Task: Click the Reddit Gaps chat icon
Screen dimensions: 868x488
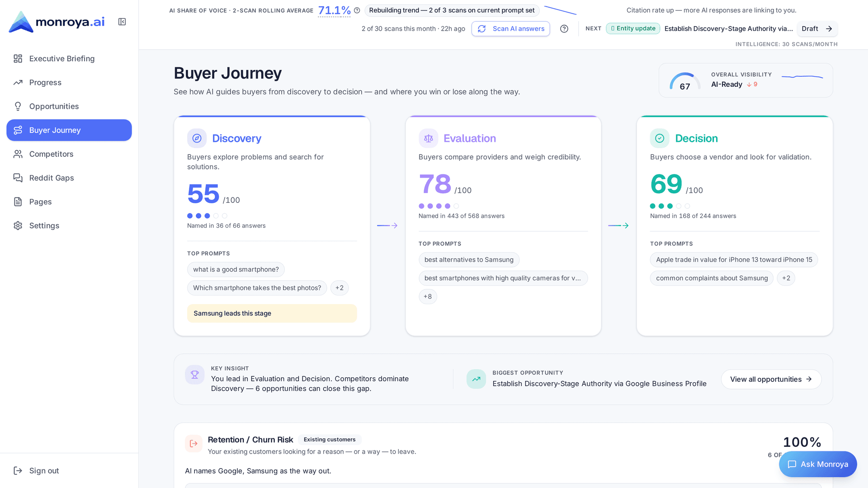Action: [x=18, y=178]
